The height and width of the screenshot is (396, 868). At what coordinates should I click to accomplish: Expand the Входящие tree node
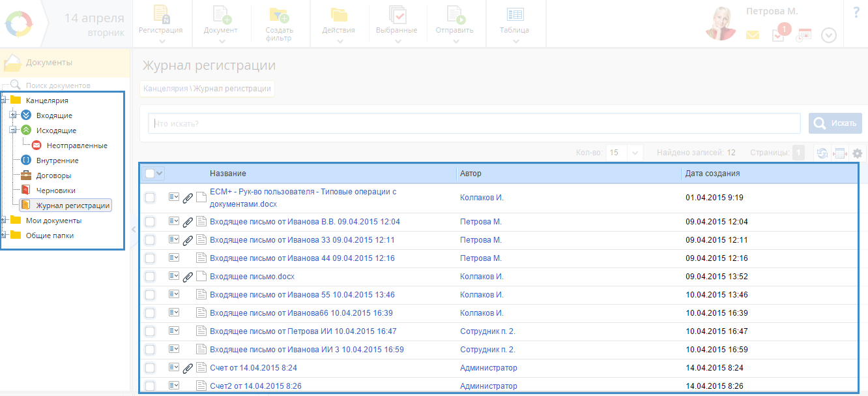pos(12,115)
